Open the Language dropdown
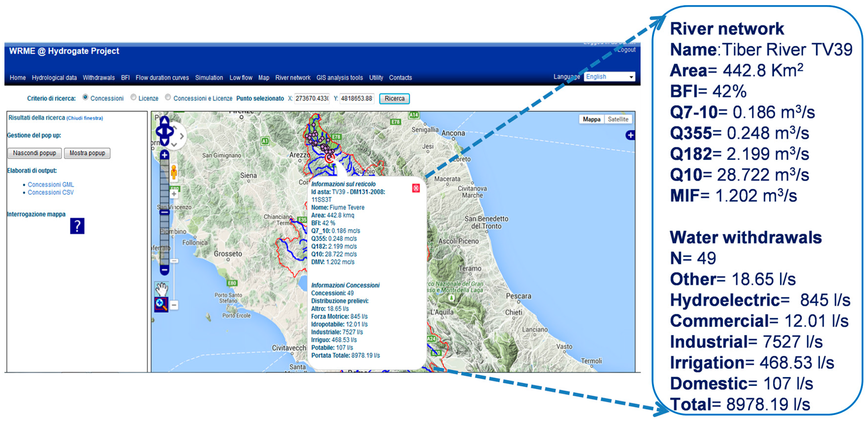 pos(610,77)
